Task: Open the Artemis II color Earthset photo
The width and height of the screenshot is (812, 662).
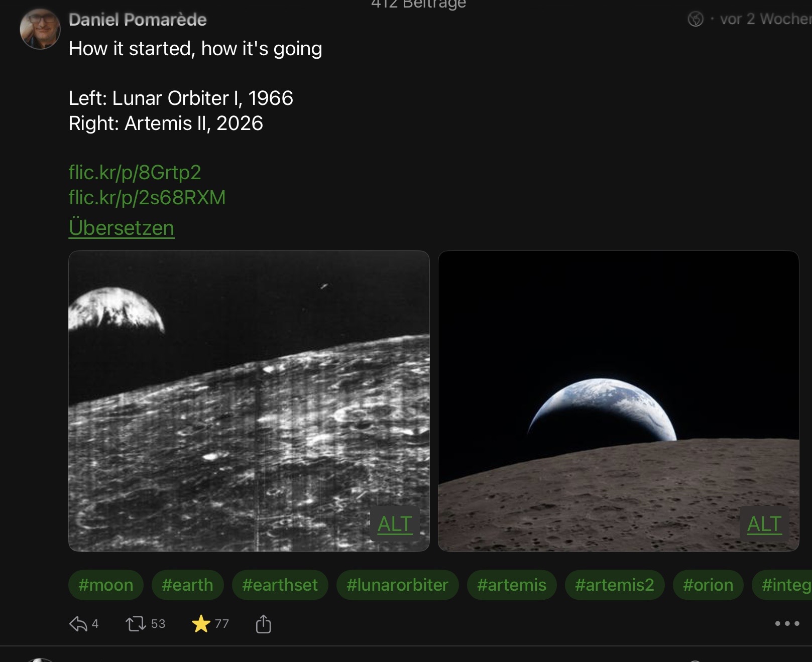Action: [618, 401]
